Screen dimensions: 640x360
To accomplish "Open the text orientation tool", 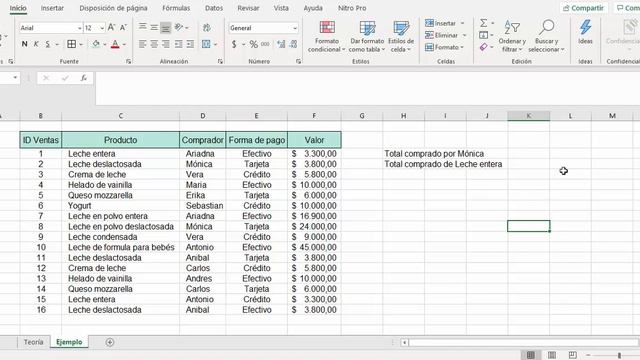I will pos(179,27).
